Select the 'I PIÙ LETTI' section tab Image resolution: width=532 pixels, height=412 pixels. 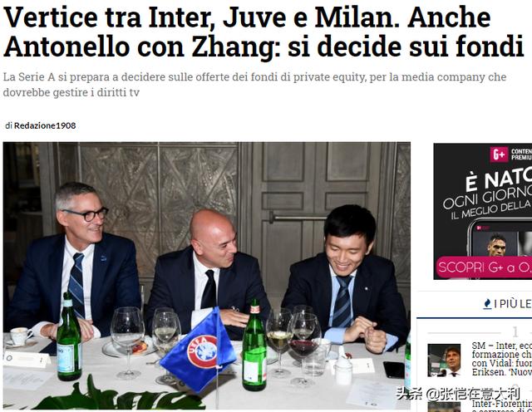point(507,304)
